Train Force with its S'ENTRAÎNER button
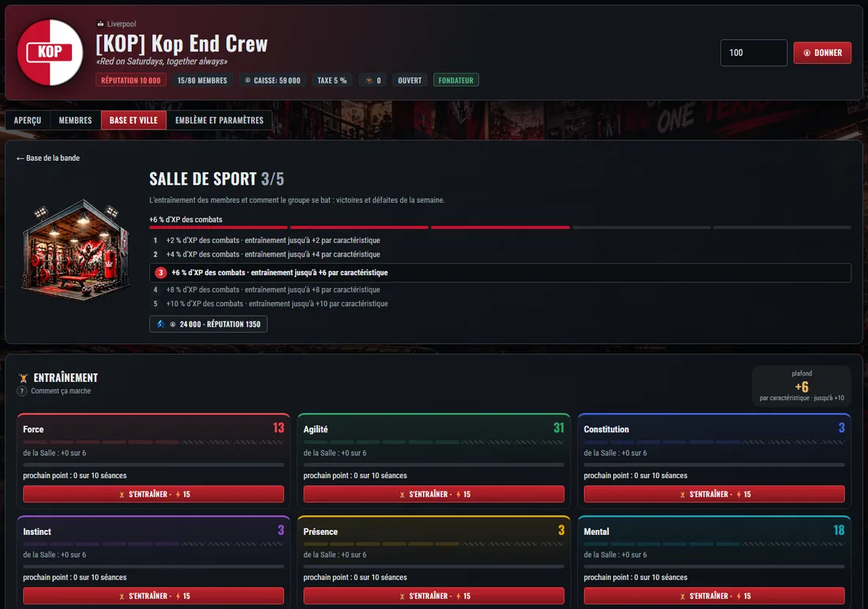 [x=153, y=494]
